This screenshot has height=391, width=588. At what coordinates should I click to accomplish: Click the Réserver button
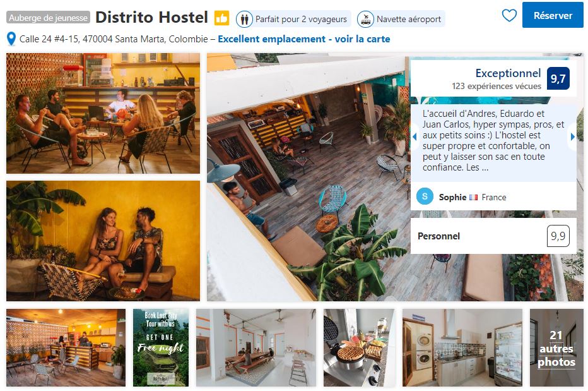pyautogui.click(x=553, y=15)
